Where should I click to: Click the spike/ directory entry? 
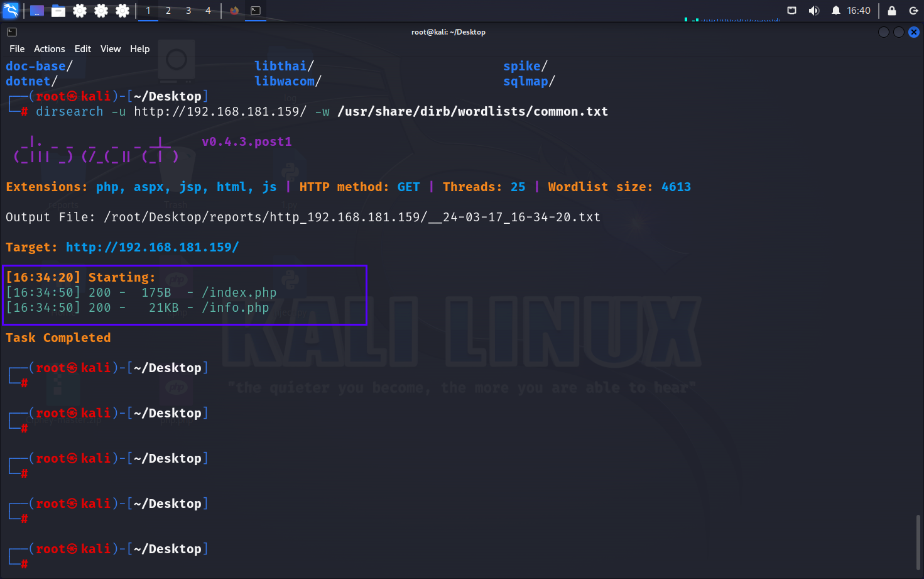point(526,66)
